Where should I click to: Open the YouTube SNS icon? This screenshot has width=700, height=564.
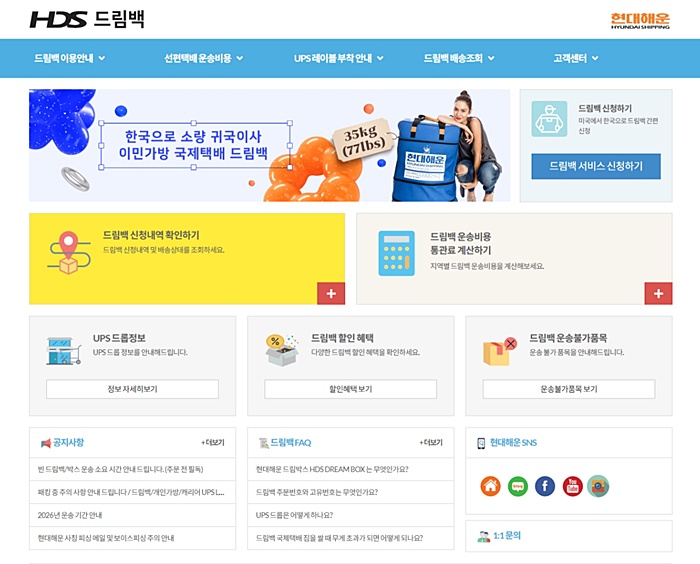click(x=572, y=486)
